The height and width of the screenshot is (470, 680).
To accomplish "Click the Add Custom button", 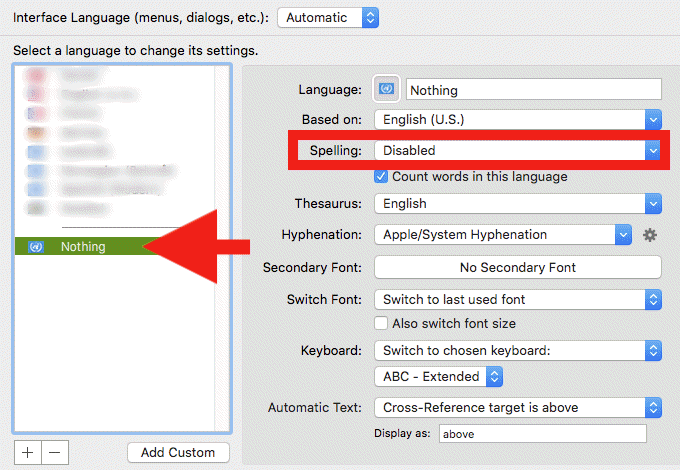I will (x=178, y=452).
